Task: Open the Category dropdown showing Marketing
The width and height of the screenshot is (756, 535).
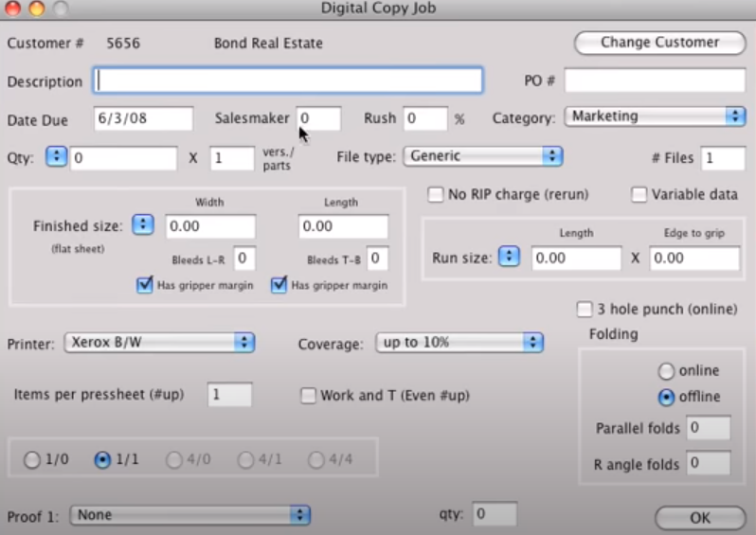Action: [655, 116]
